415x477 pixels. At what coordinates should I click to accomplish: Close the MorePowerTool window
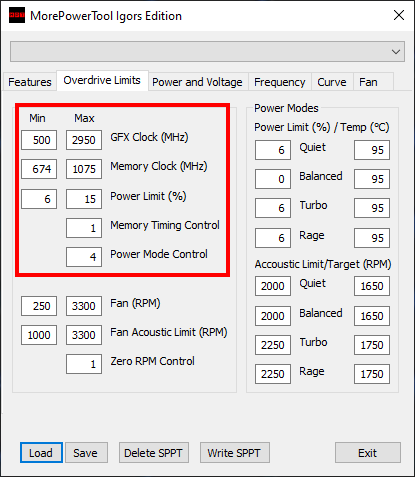(x=399, y=15)
